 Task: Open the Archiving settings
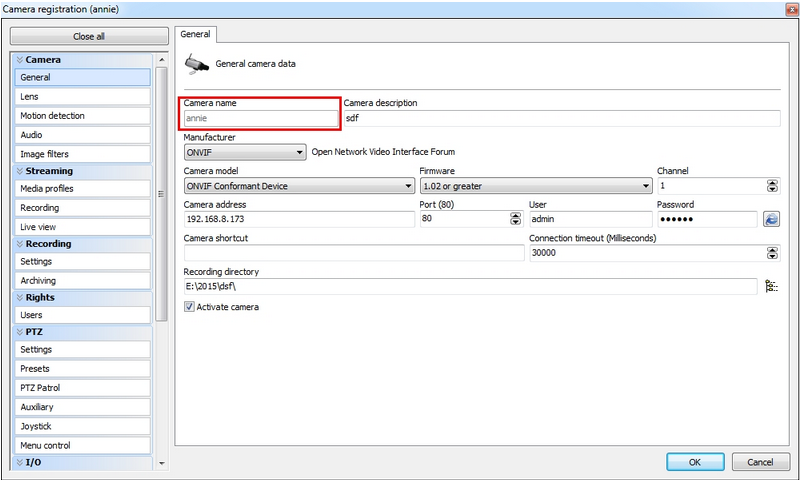click(x=83, y=281)
